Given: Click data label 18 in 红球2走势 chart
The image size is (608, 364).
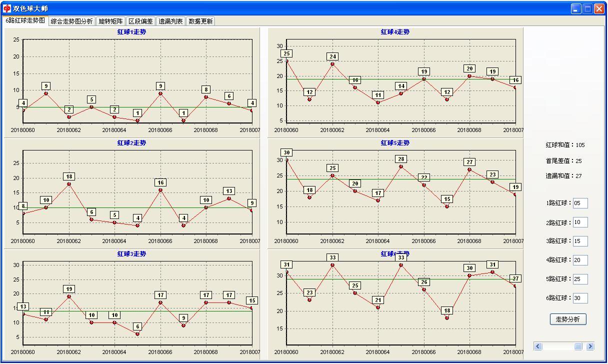Looking at the screenshot, I should tap(69, 176).
